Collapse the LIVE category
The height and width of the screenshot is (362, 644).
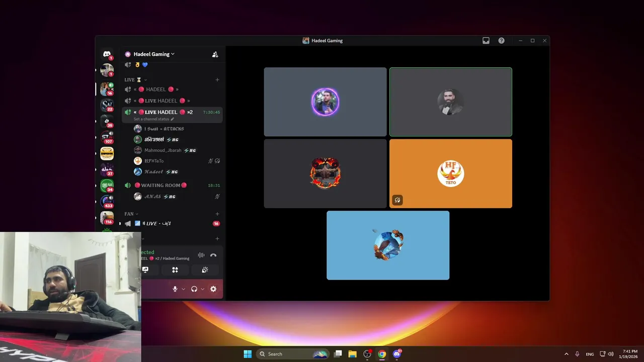tap(136, 79)
